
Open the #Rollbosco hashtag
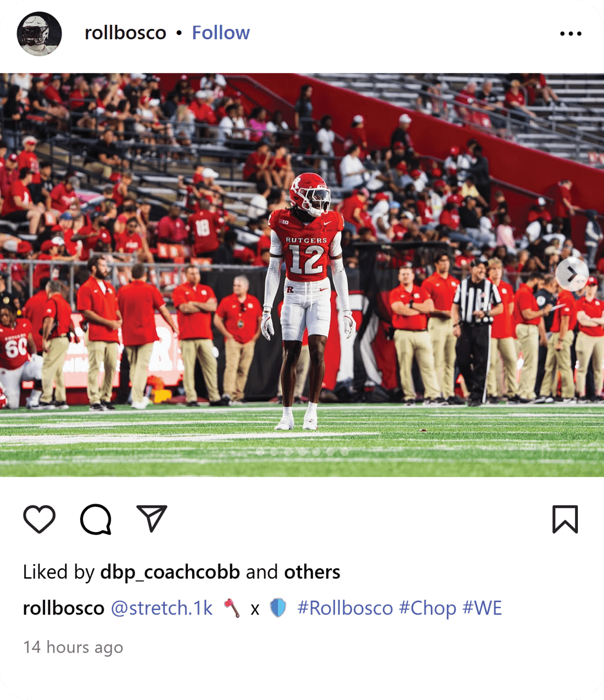click(345, 608)
